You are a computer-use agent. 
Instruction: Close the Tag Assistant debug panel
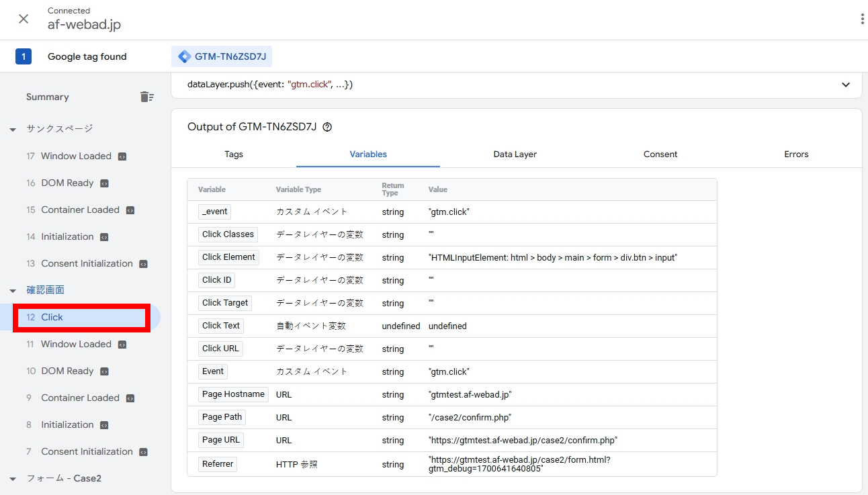click(x=24, y=19)
